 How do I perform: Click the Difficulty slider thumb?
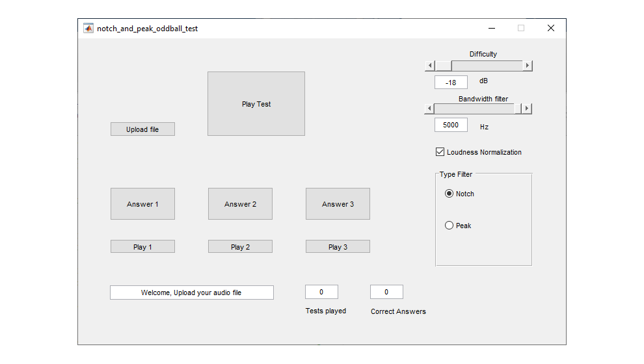click(x=444, y=66)
